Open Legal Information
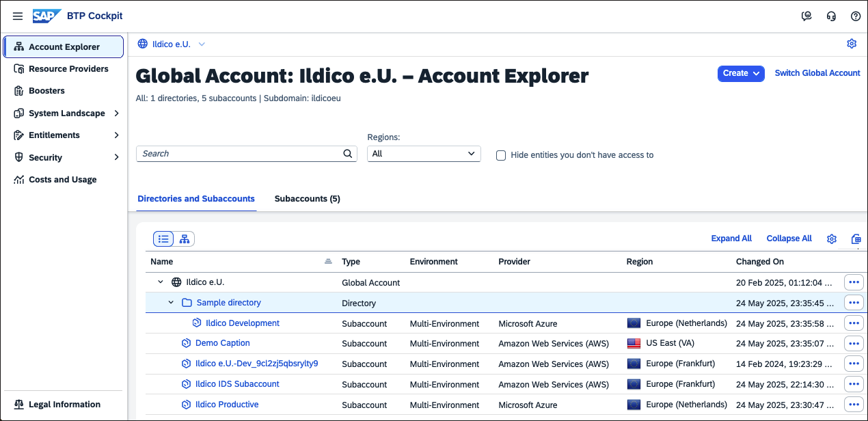868x421 pixels. (64, 405)
